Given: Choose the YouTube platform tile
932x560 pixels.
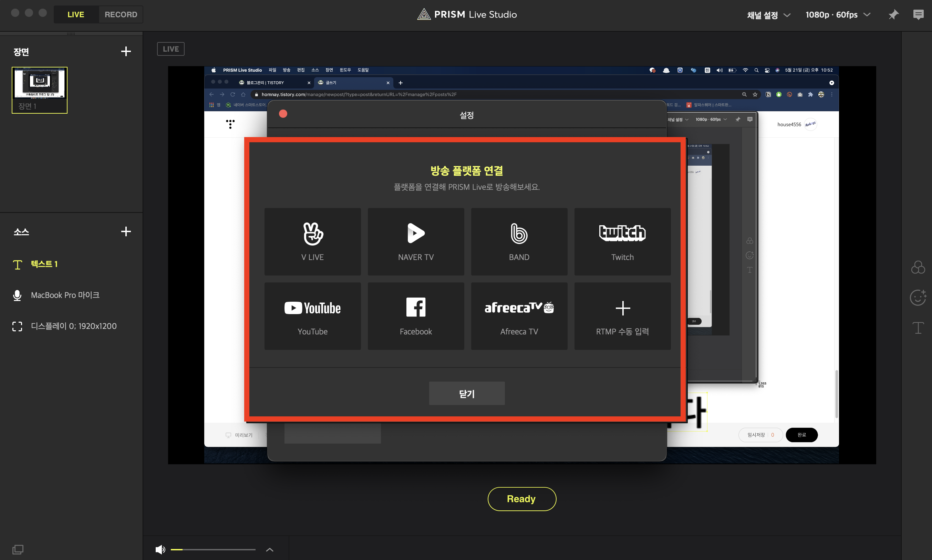Looking at the screenshot, I should click(x=312, y=316).
